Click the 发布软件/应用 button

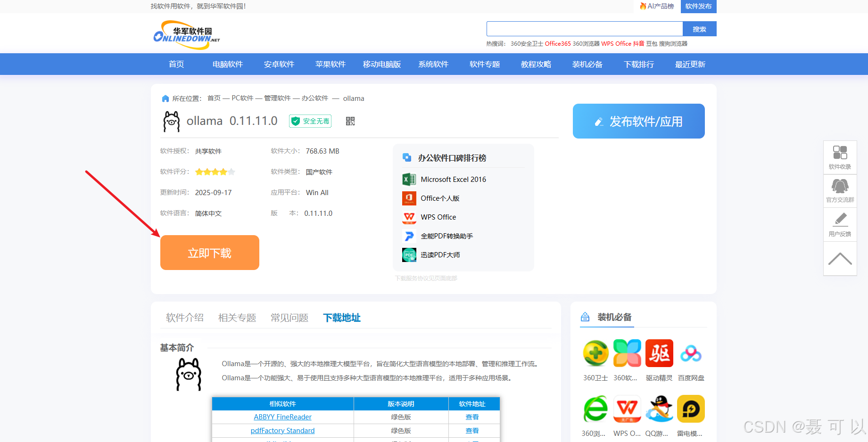click(x=639, y=121)
